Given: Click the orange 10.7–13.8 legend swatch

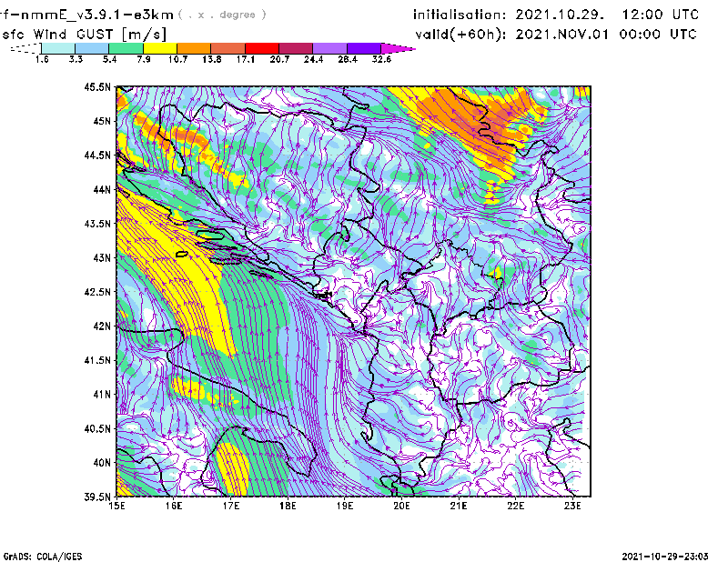Looking at the screenshot, I should click(x=194, y=48).
